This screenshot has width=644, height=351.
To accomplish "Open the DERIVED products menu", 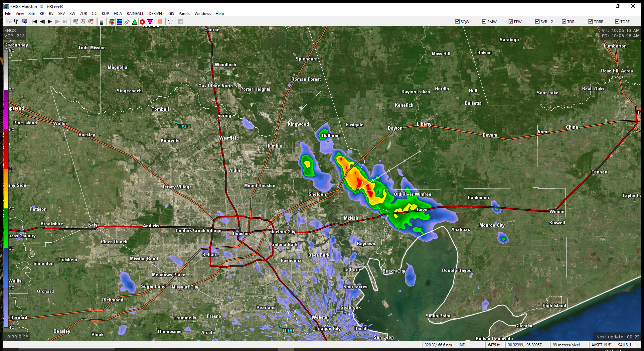I will [156, 14].
